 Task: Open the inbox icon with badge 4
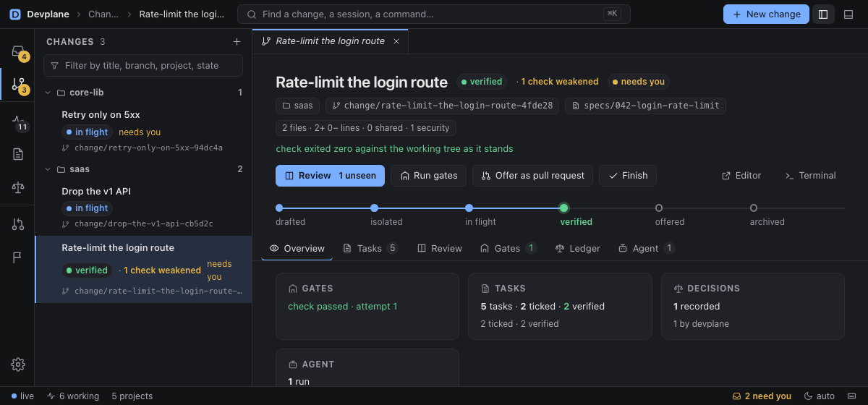tap(18, 51)
